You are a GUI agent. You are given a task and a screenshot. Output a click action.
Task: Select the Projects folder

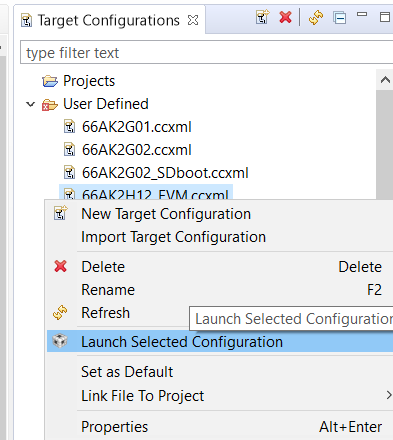[89, 81]
